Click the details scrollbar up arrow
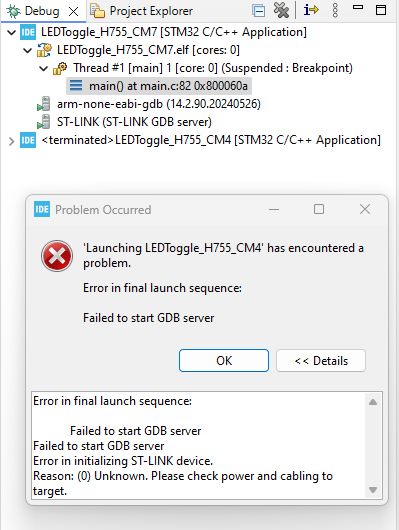 pyautogui.click(x=373, y=402)
